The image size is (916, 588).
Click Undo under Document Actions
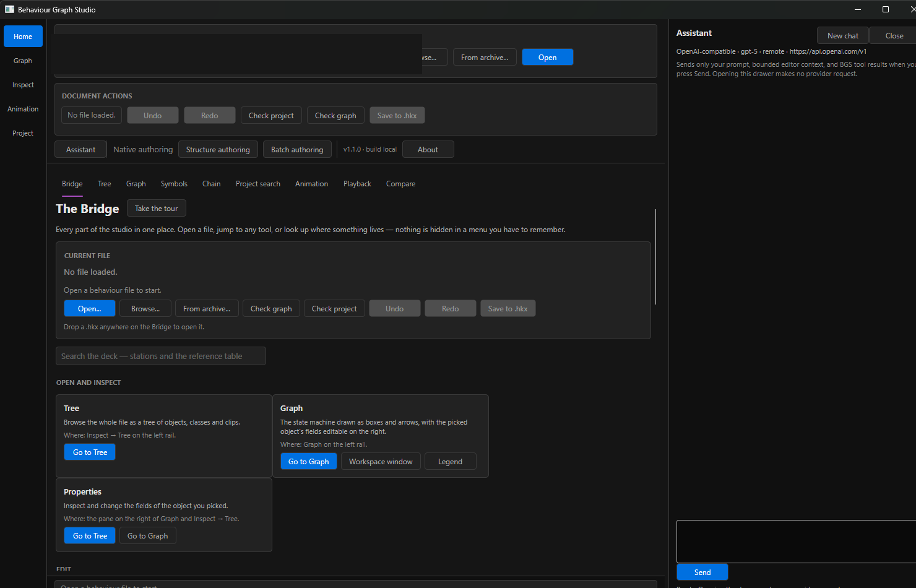tap(153, 115)
